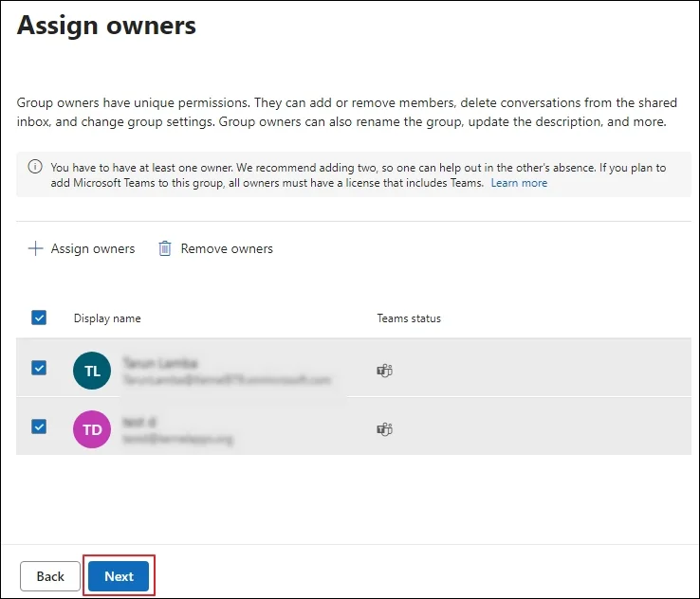Click the Teams status column header

coord(409,318)
